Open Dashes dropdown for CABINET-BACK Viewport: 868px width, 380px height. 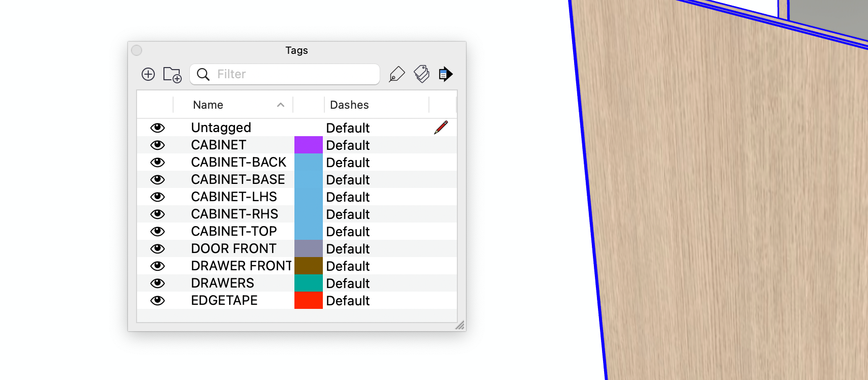348,163
